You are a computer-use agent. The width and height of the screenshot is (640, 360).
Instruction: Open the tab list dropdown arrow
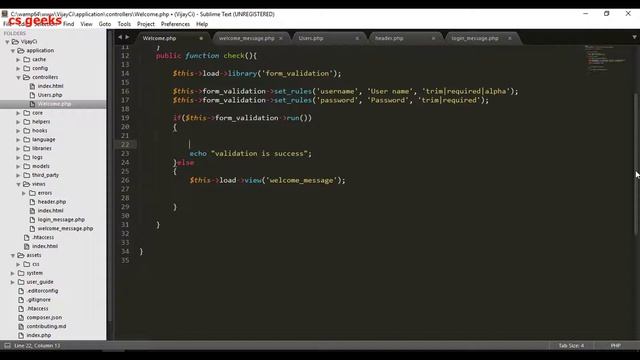coord(634,37)
